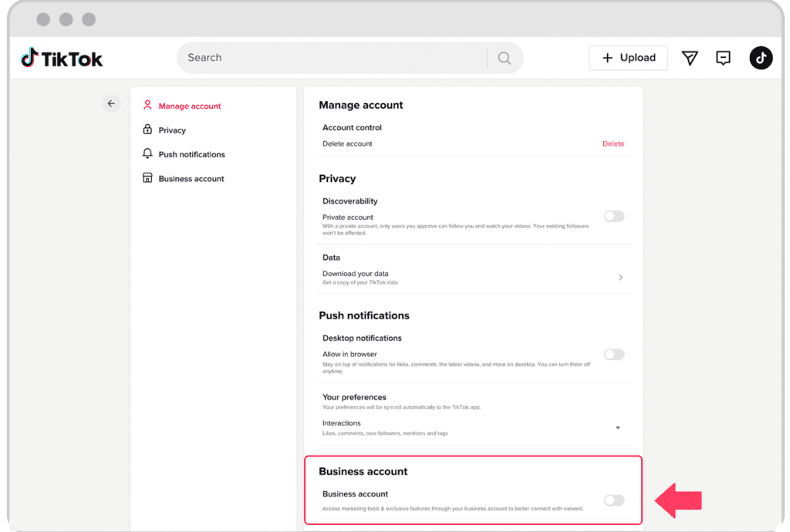Click the Upload button
Viewport: 790px width, 532px height.
click(x=628, y=58)
